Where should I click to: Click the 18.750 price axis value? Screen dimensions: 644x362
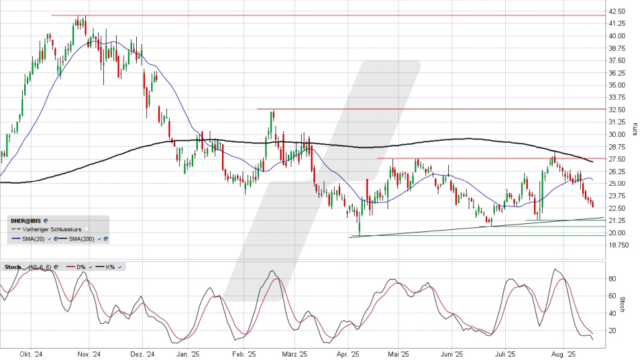(x=619, y=245)
